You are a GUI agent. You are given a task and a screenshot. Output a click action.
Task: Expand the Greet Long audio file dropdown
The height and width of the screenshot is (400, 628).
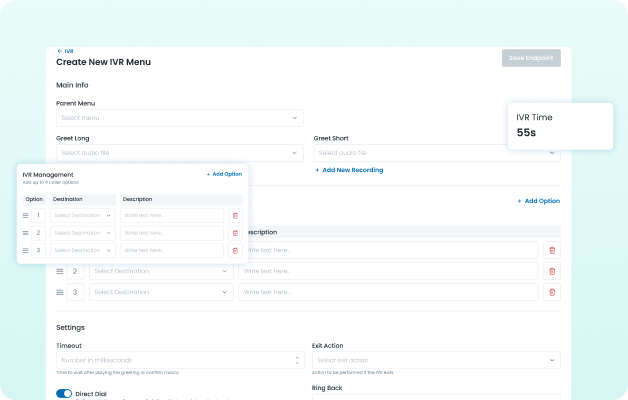click(x=179, y=153)
